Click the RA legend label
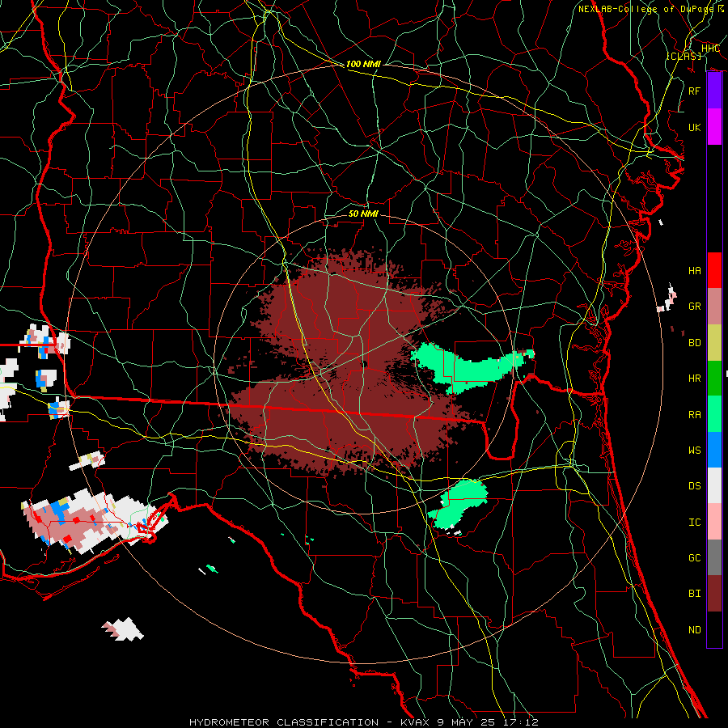This screenshot has width=728, height=728. 695,414
